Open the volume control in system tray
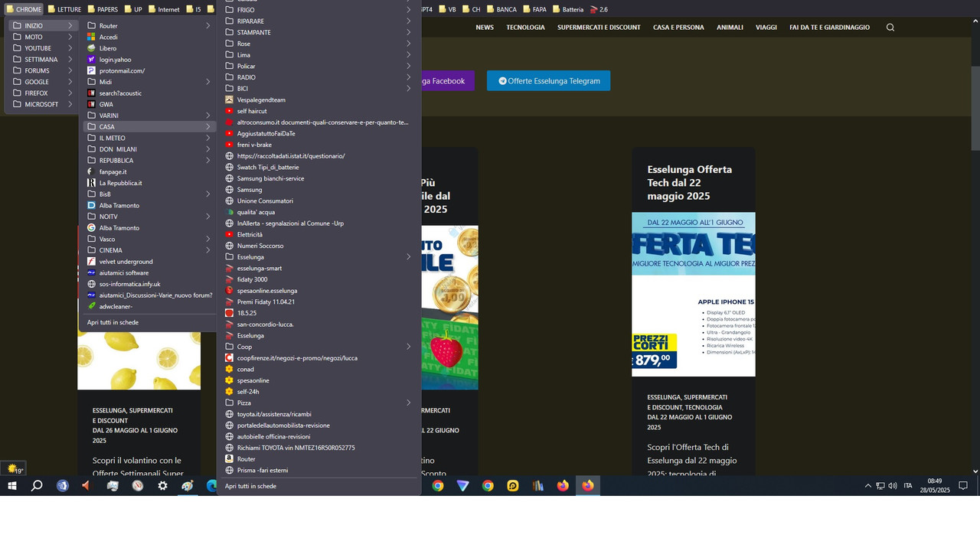This screenshot has width=980, height=551. (x=893, y=486)
